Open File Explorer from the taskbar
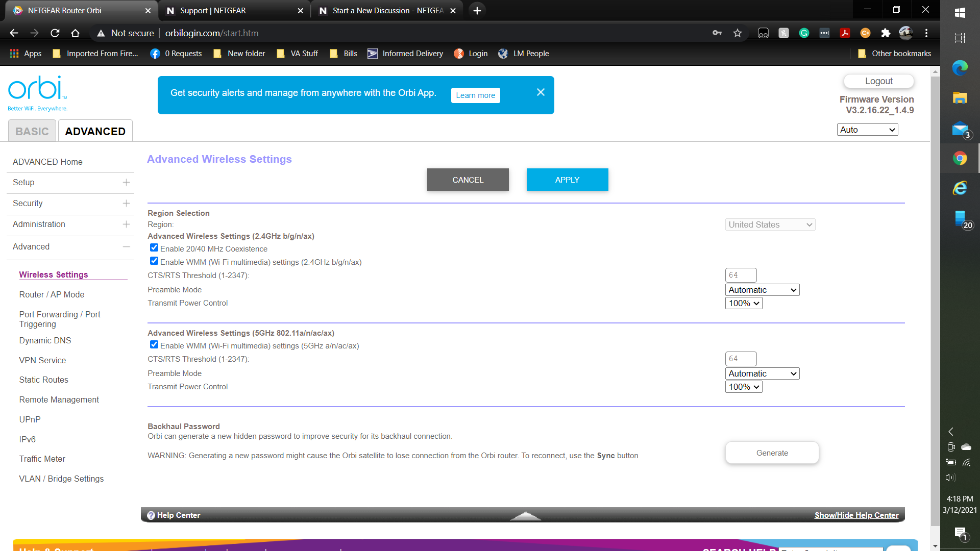Screen dimensions: 980x551 coord(960,98)
